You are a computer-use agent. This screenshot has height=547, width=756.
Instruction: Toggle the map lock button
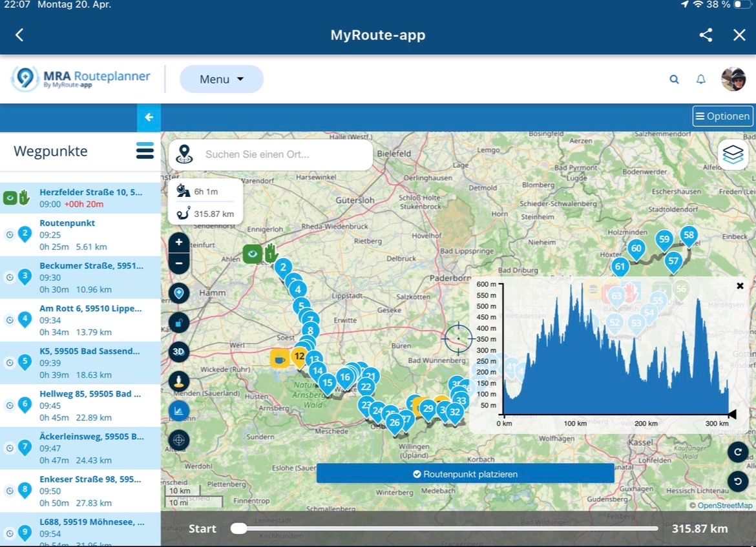click(x=179, y=322)
